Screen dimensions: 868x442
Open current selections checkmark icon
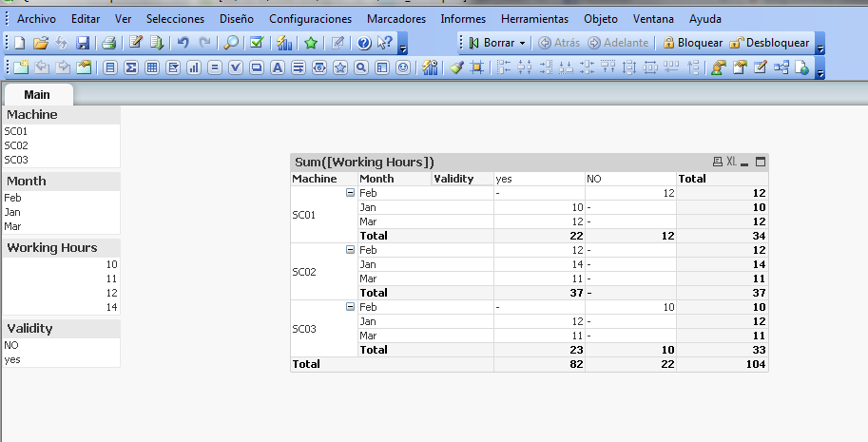(x=257, y=43)
